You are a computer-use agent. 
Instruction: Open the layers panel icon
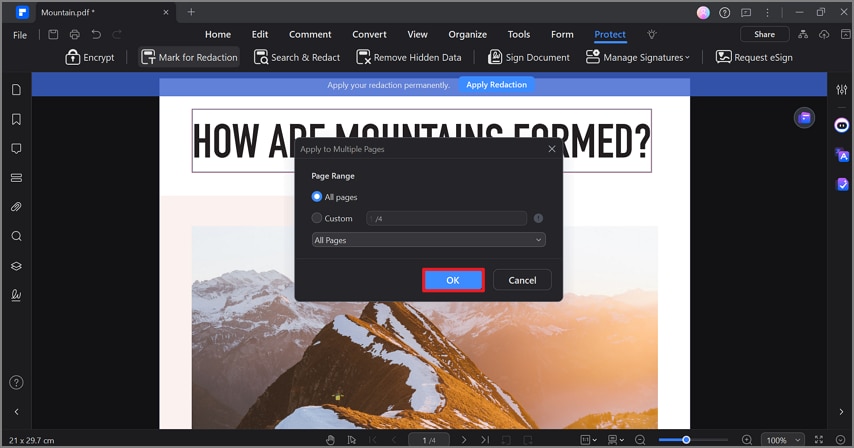click(16, 266)
